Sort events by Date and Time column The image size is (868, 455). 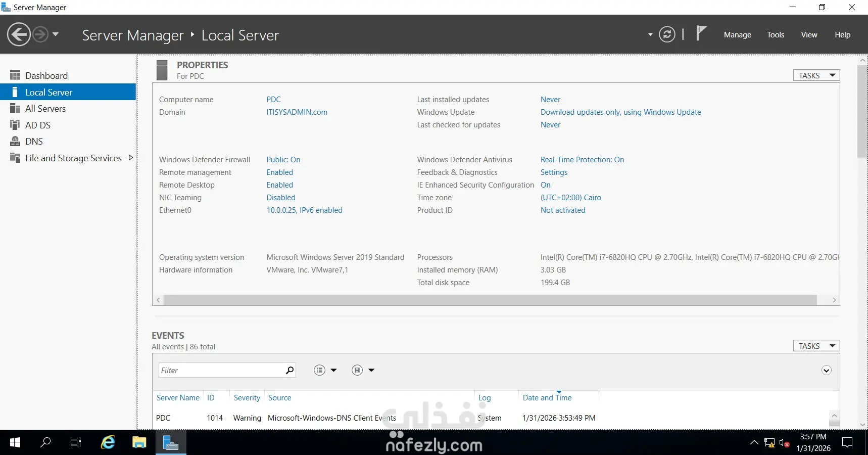coord(547,398)
